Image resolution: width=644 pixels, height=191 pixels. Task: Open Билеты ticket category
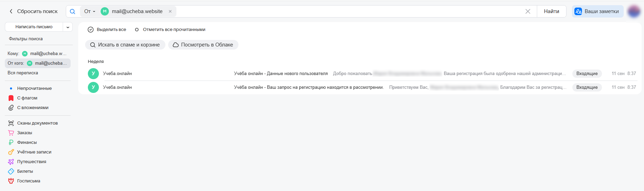pyautogui.click(x=11, y=171)
